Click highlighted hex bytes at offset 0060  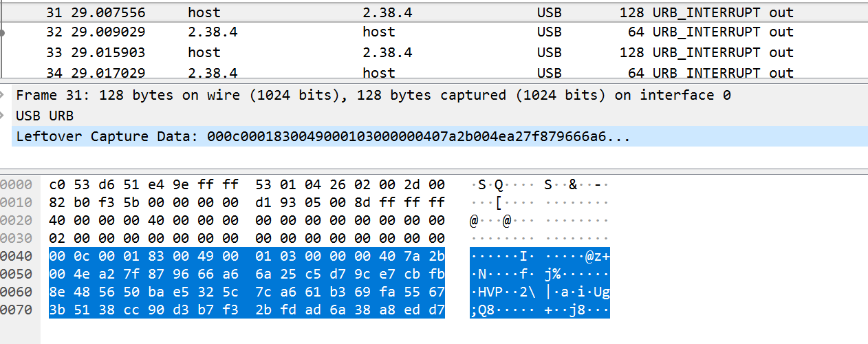(247, 292)
